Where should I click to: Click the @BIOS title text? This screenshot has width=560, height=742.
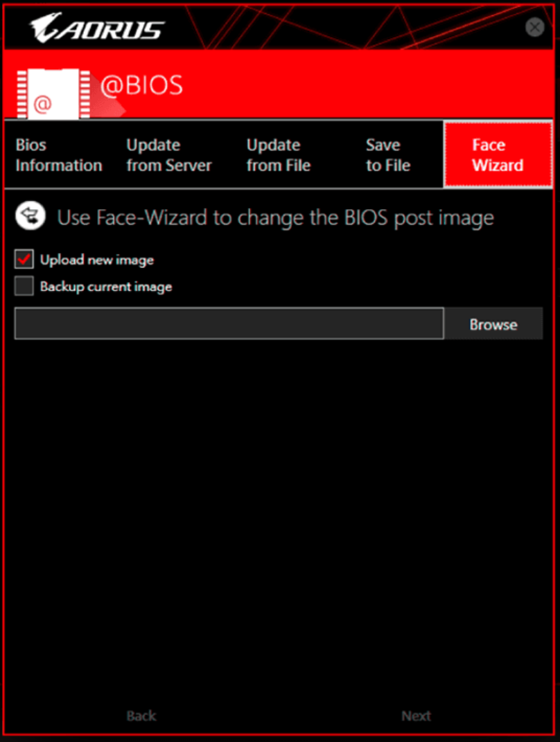coord(141,85)
